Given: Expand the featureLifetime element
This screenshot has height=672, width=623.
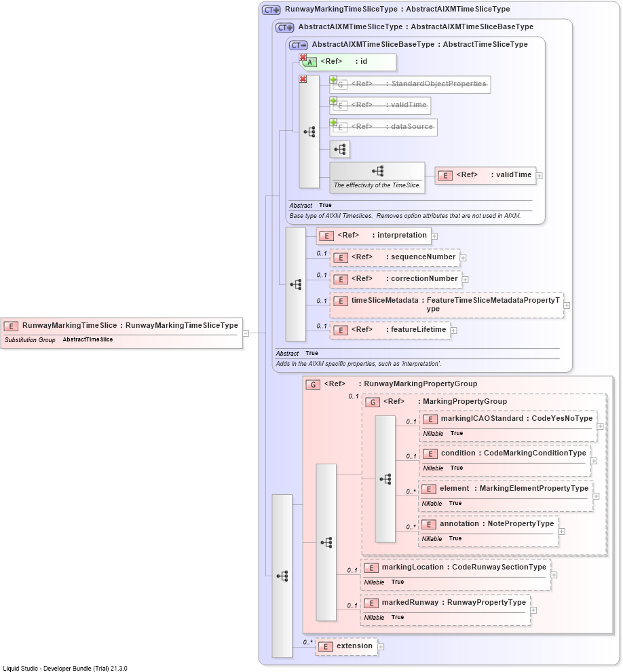Looking at the screenshot, I should click(454, 331).
